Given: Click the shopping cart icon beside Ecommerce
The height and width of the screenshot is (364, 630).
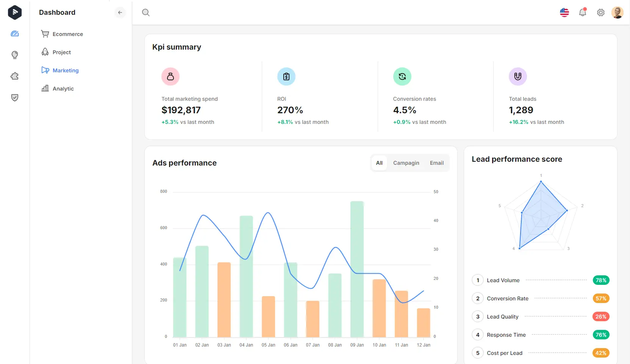Looking at the screenshot, I should 45,34.
